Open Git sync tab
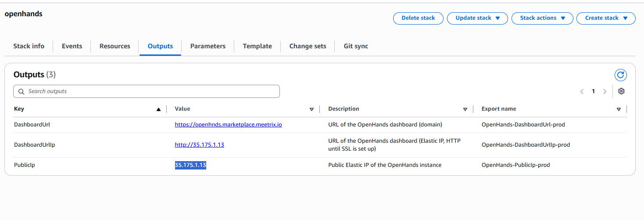644x220 pixels. tap(356, 46)
